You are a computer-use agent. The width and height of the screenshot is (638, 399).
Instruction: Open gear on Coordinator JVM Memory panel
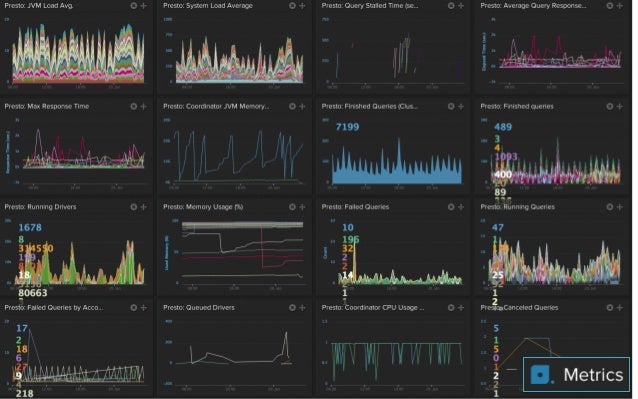pos(292,106)
